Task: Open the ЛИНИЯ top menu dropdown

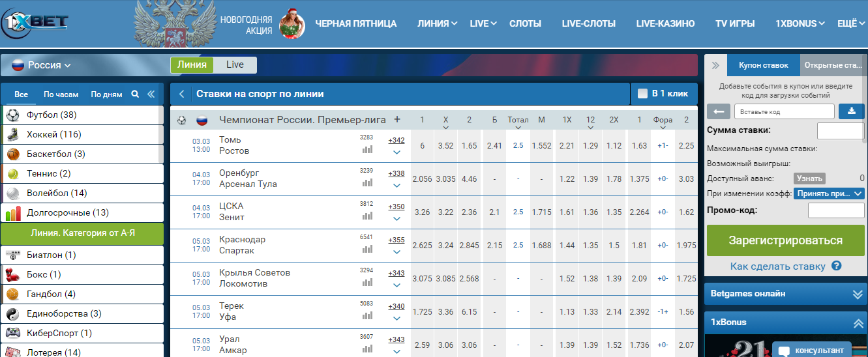Action: 438,23
